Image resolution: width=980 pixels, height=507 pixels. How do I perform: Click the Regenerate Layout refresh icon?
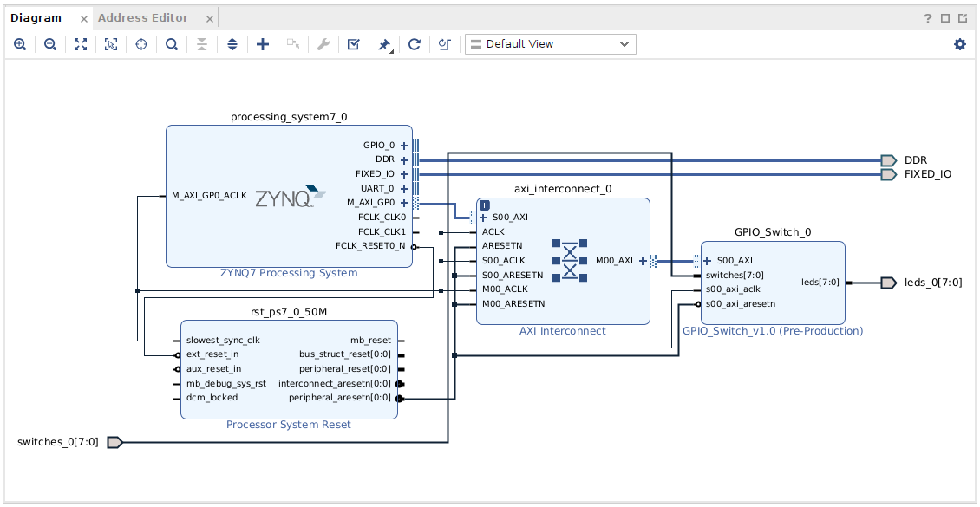point(415,44)
